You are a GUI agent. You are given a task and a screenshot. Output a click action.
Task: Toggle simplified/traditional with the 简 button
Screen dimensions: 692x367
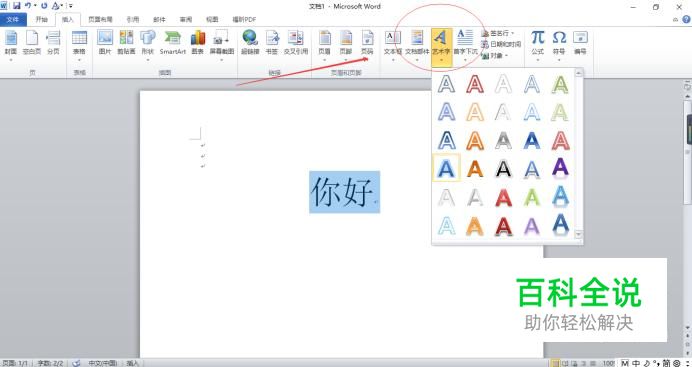point(666,363)
